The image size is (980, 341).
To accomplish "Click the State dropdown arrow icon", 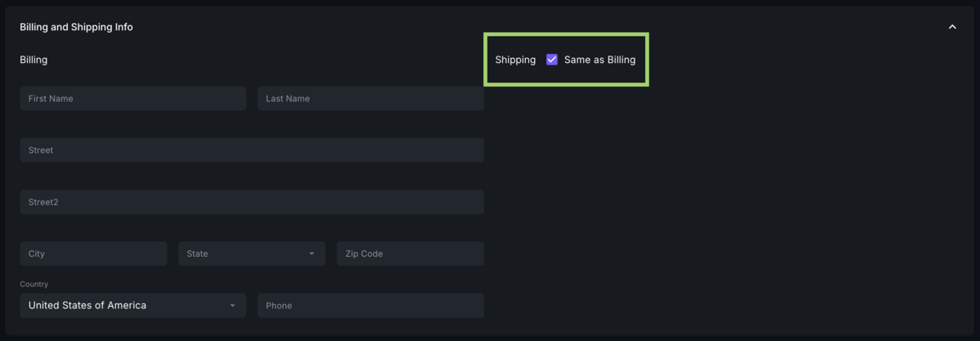I will coord(312,254).
